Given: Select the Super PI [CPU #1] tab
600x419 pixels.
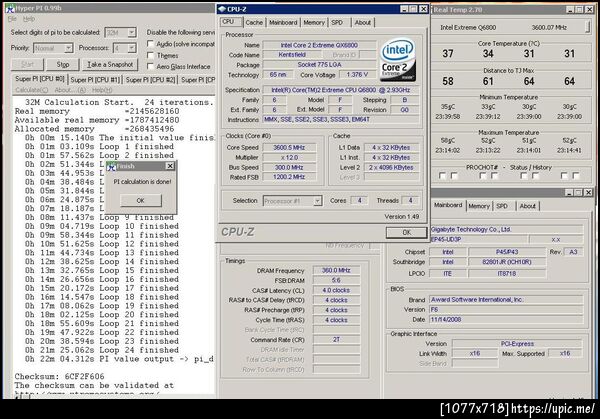Looking at the screenshot, I should pos(95,80).
